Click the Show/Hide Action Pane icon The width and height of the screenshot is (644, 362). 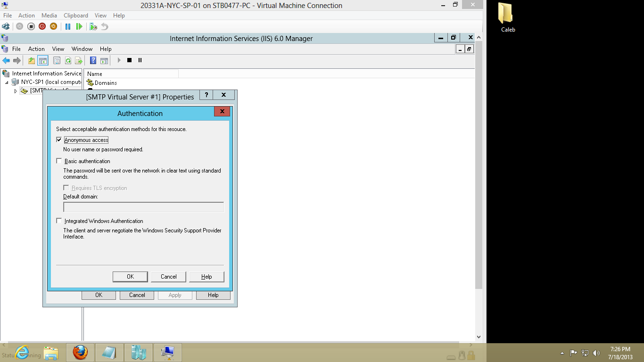[104, 60]
